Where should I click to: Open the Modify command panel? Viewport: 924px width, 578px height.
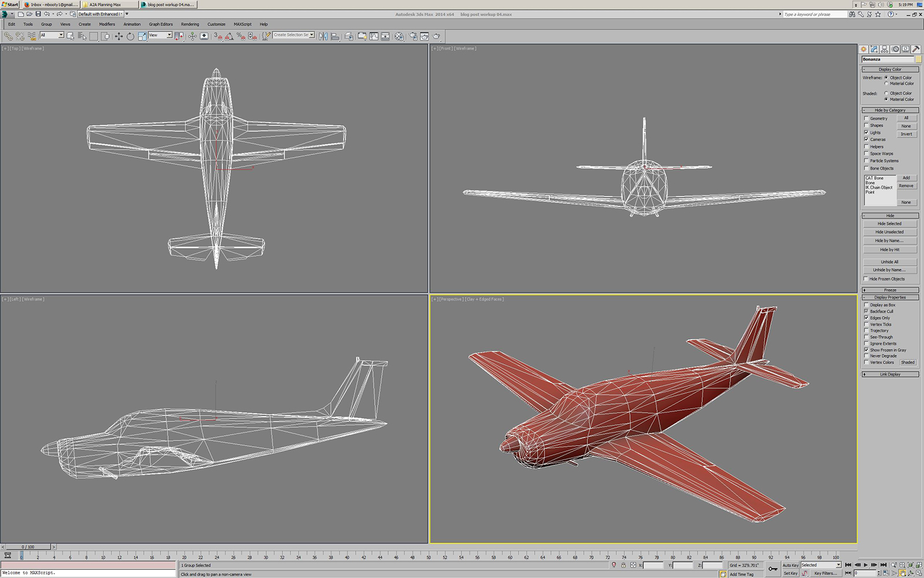coord(874,49)
